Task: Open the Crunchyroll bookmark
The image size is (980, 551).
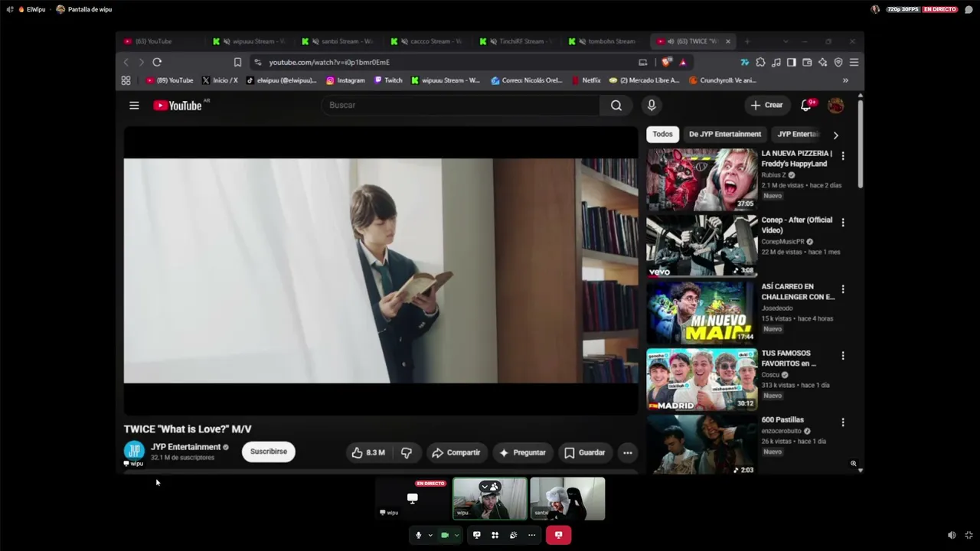Action: [x=723, y=80]
